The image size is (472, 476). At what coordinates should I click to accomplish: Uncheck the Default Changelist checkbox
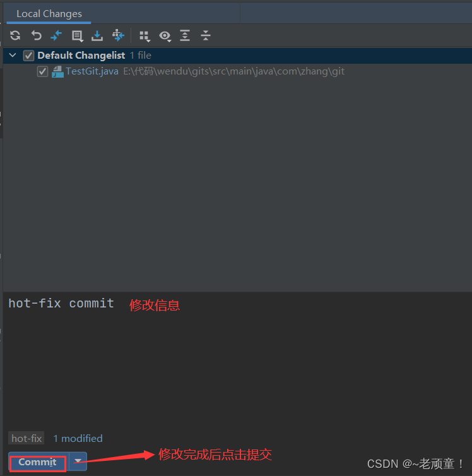pyautogui.click(x=28, y=56)
